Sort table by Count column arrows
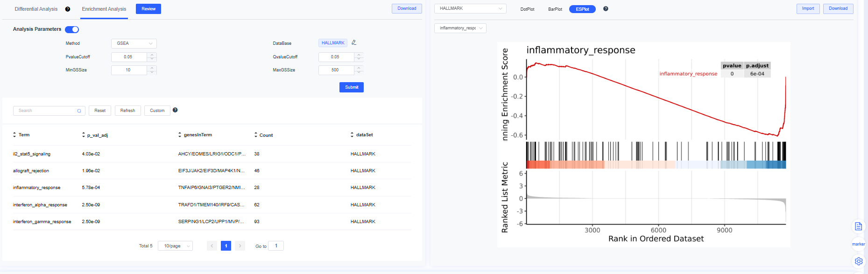 [x=256, y=135]
